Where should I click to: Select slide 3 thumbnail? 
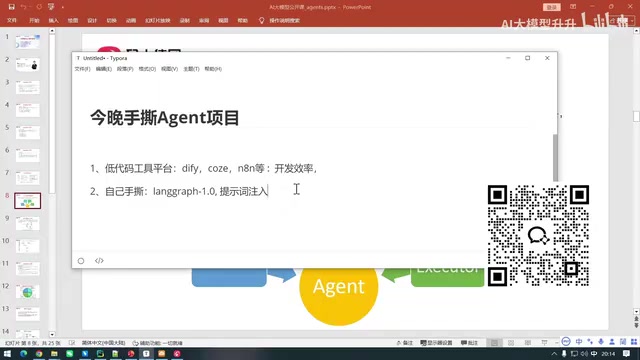coord(28,87)
